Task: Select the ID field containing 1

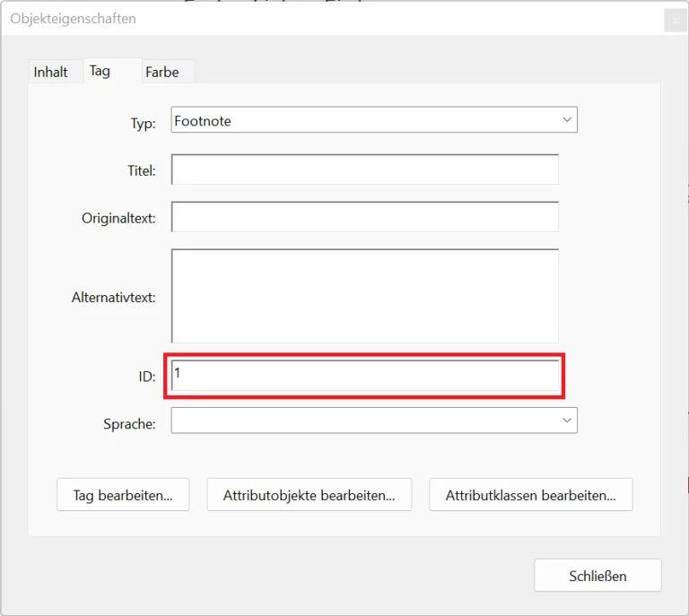Action: click(364, 377)
